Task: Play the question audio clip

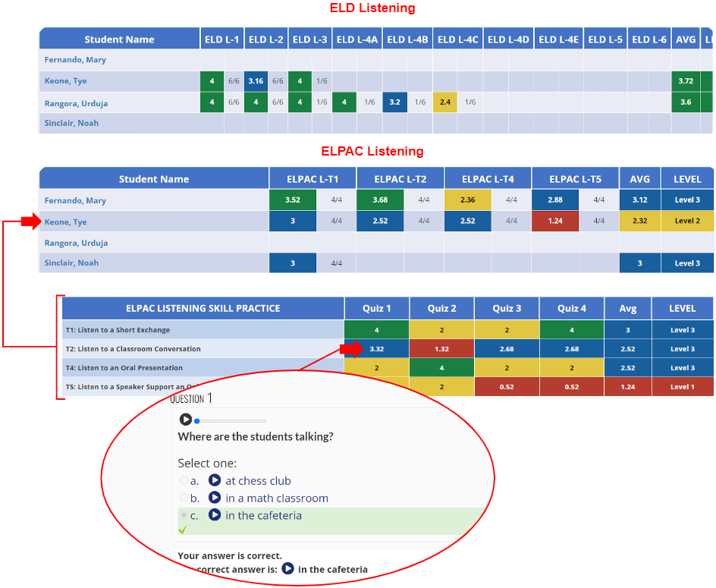Action: tap(185, 419)
